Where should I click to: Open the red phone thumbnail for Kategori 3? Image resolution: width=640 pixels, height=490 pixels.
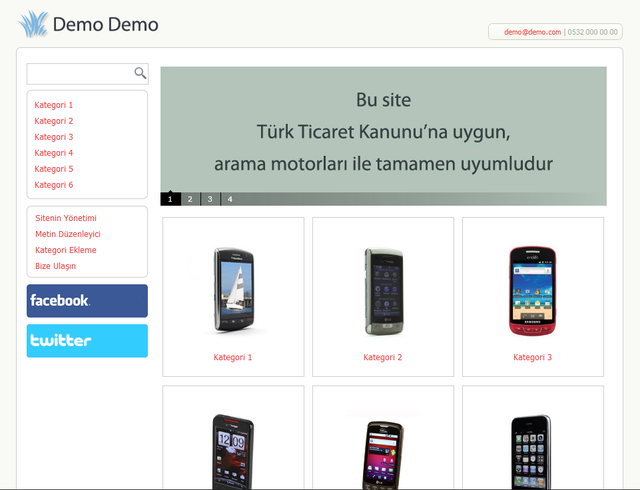click(x=532, y=290)
